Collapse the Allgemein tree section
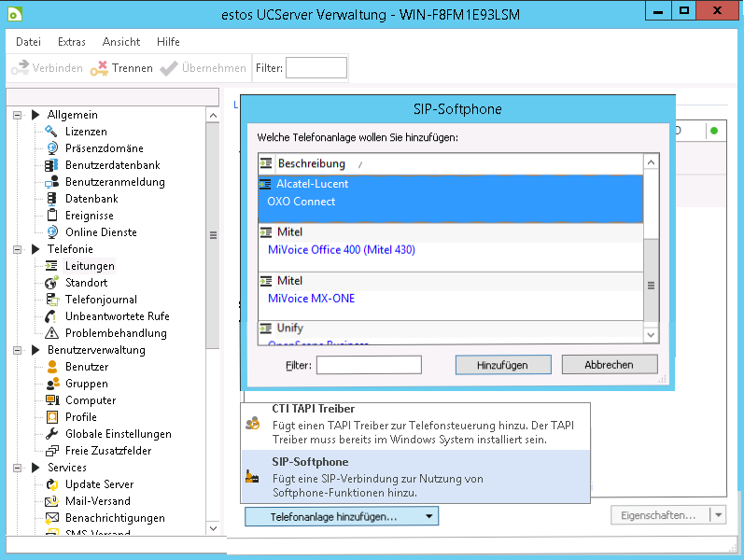Viewport: 744px width, 560px height. [17, 115]
